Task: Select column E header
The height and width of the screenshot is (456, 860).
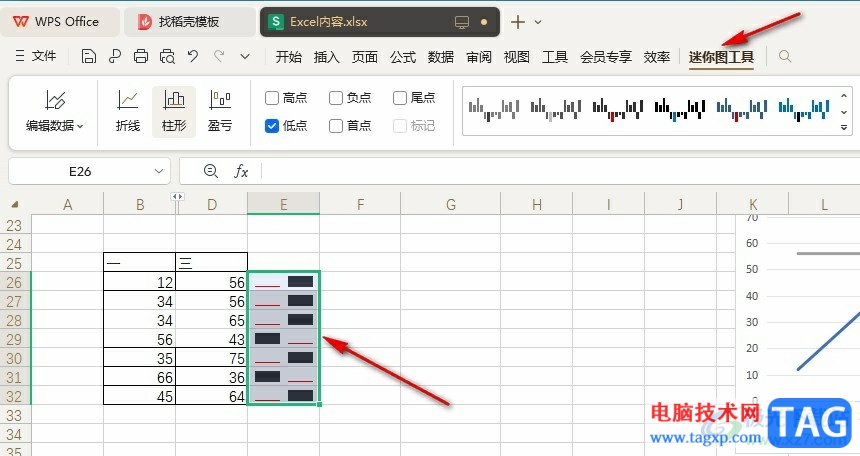Action: coord(284,205)
